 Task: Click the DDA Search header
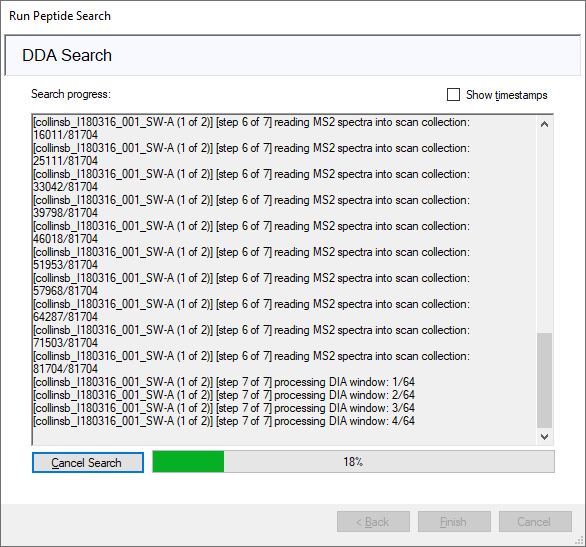coord(67,55)
